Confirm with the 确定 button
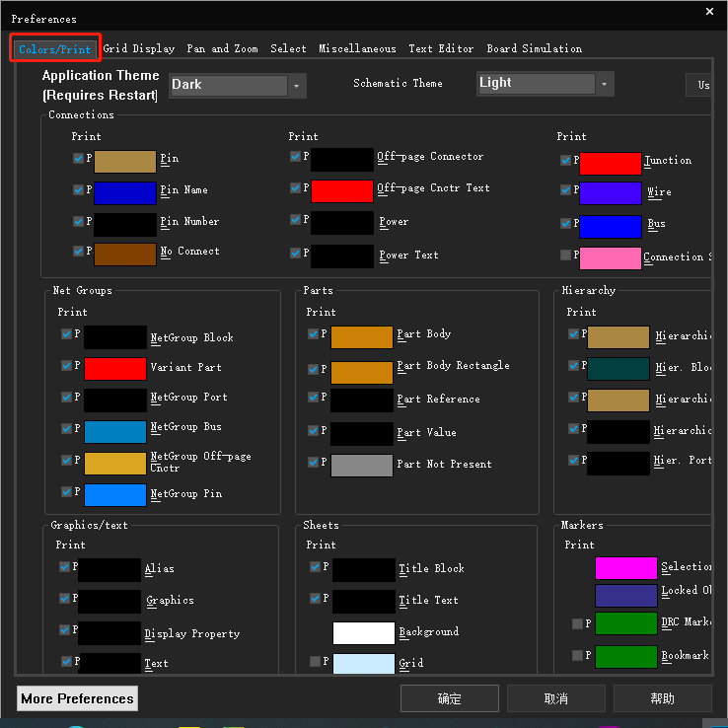Viewport: 728px width, 728px height. coord(449,698)
